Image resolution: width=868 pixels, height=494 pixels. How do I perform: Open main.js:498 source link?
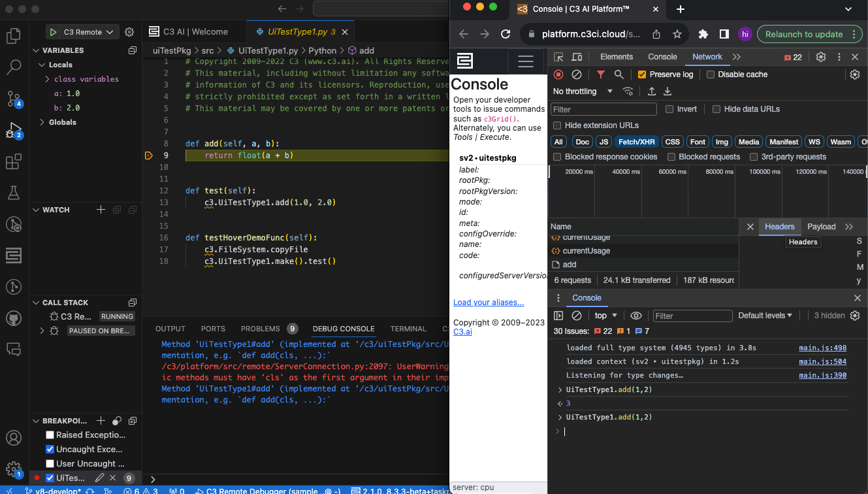click(x=822, y=348)
